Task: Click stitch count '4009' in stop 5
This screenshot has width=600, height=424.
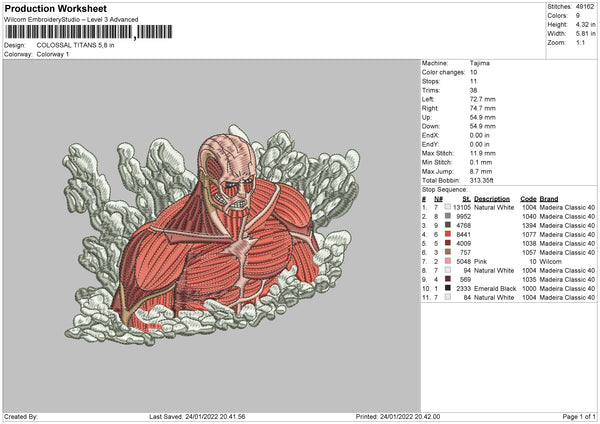Action: (x=463, y=243)
